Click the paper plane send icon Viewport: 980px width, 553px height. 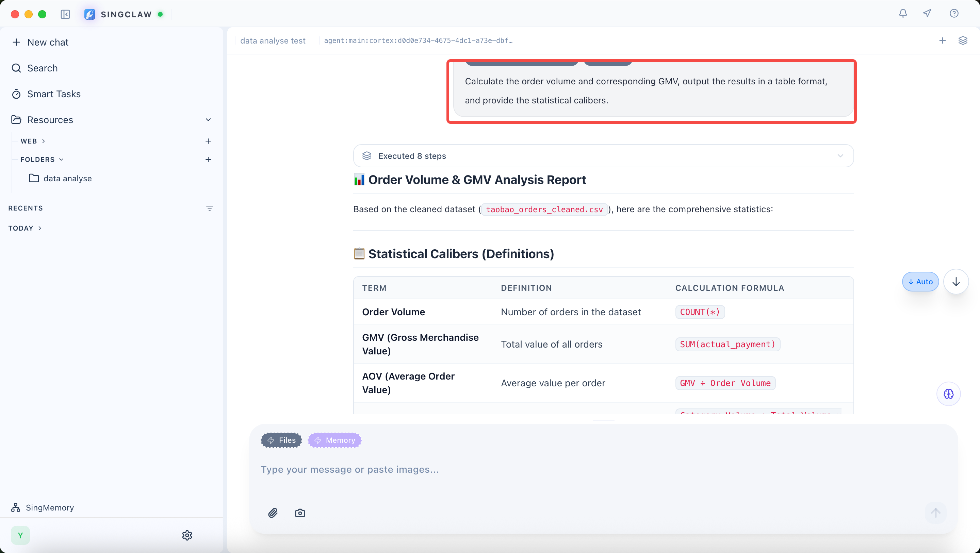927,14
